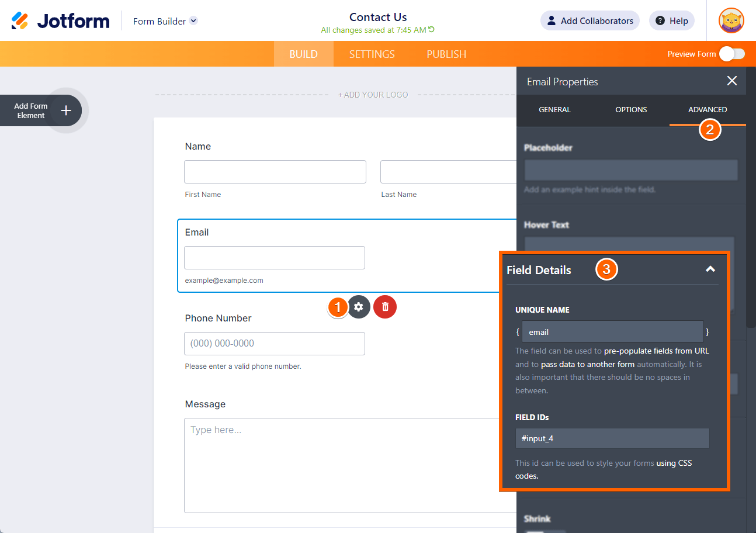Click the Shrink toggle switch
This screenshot has height=533, width=756.
(x=545, y=531)
